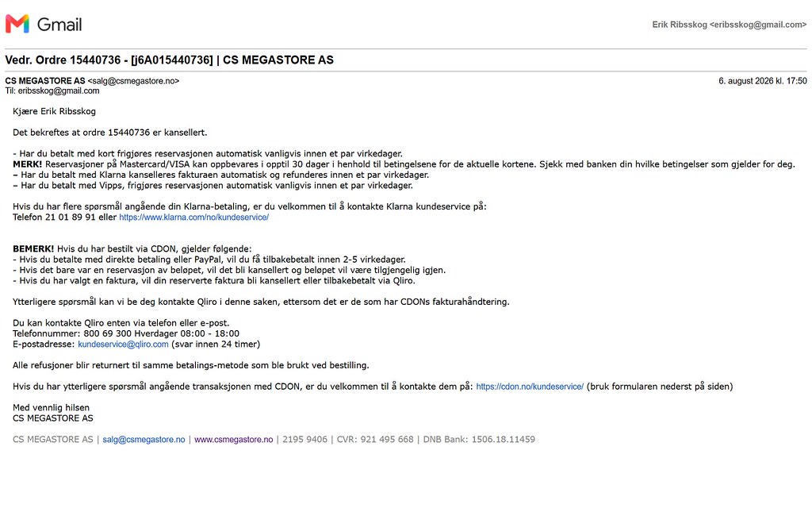Screen dimensions: 812x508
Task: Click the kundeservice@qliro.com email link
Action: [123, 344]
